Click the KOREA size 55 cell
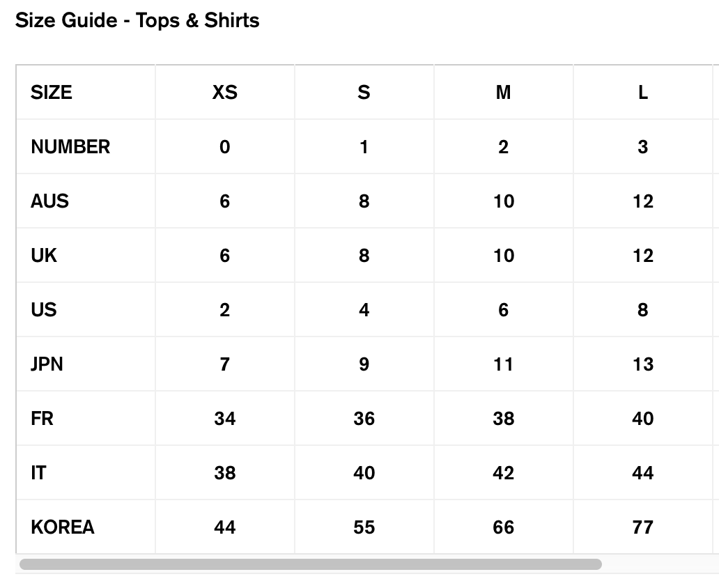This screenshot has width=719, height=588. pyautogui.click(x=364, y=527)
